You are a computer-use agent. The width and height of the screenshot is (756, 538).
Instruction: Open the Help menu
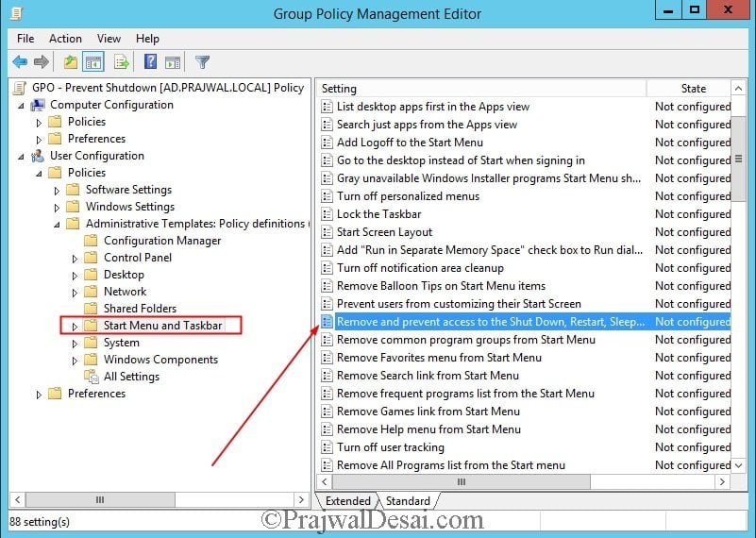[x=147, y=39]
